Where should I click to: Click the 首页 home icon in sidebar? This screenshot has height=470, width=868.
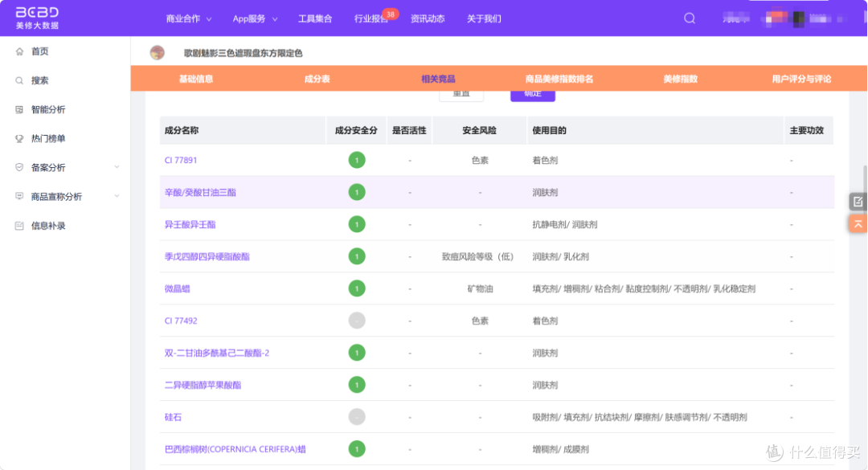19,51
